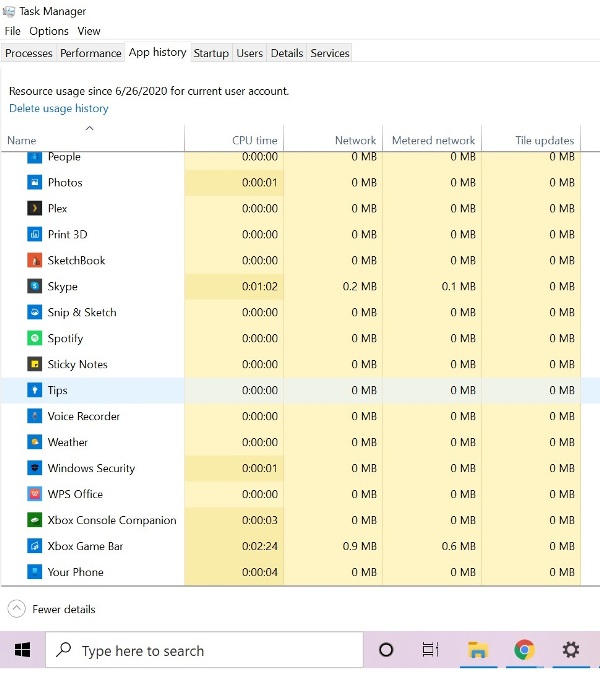
Task: Click Skype metered network 0.1 MB
Action: pyautogui.click(x=458, y=286)
